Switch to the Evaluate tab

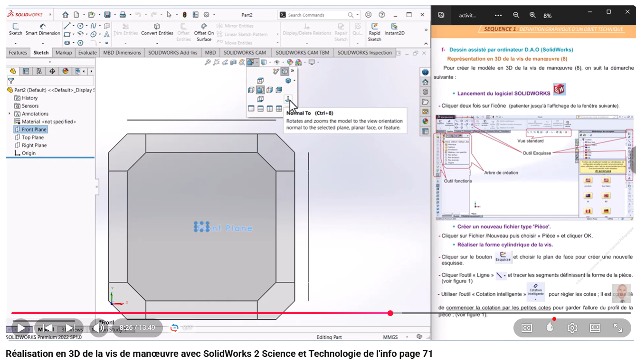click(87, 53)
